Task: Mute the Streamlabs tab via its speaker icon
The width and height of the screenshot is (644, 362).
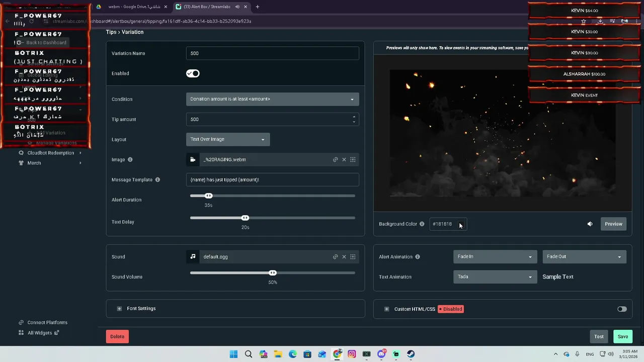Action: point(237,7)
